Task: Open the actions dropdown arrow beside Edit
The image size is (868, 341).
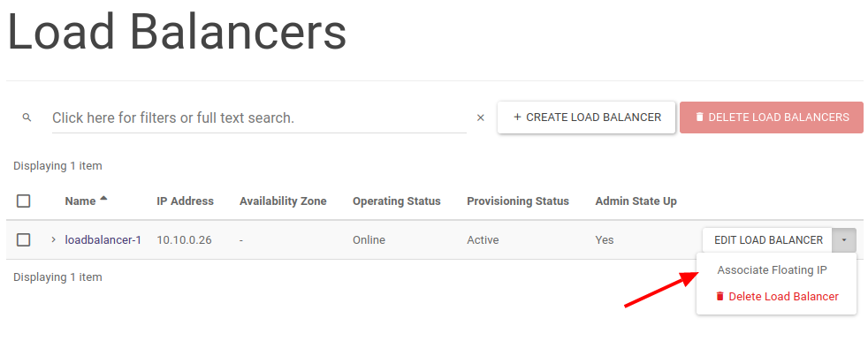Action: point(843,240)
